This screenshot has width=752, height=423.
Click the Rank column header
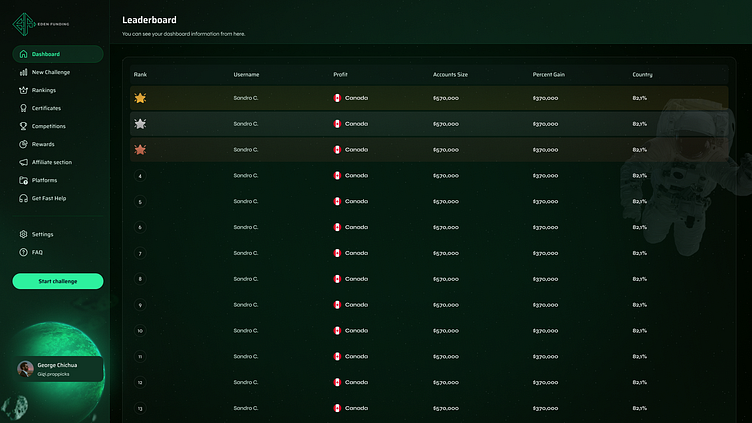[x=140, y=75]
